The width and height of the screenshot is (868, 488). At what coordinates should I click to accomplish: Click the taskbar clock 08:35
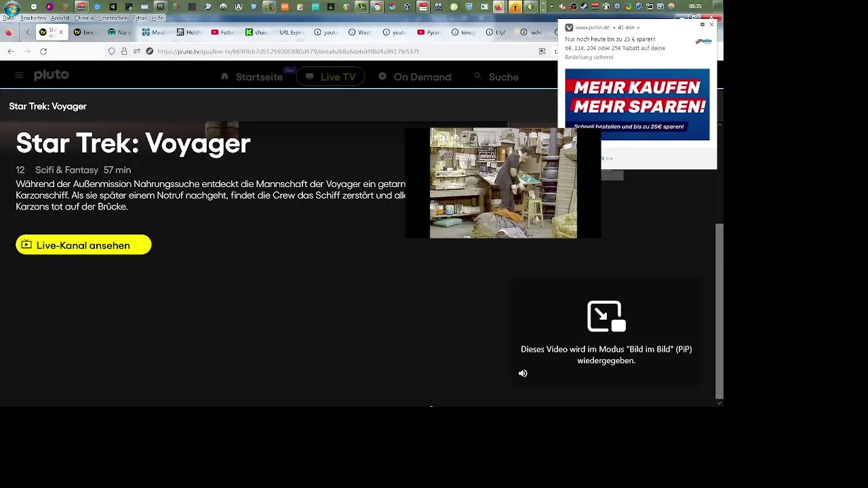click(x=695, y=7)
